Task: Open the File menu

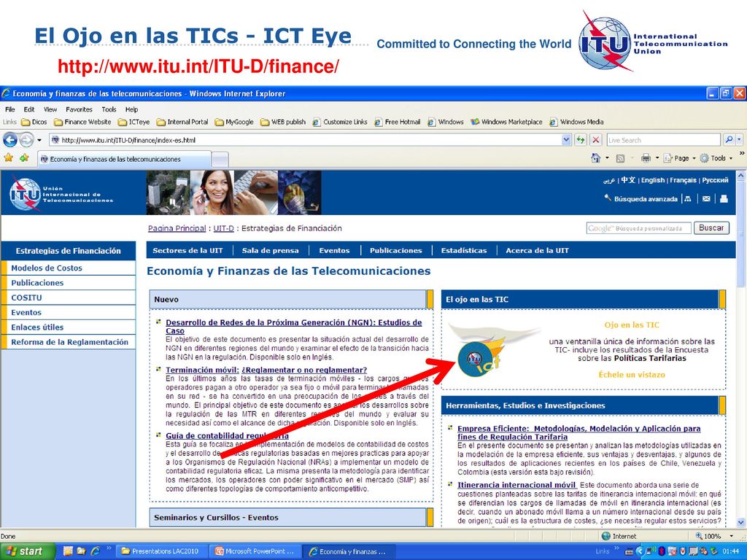Action: pos(10,109)
